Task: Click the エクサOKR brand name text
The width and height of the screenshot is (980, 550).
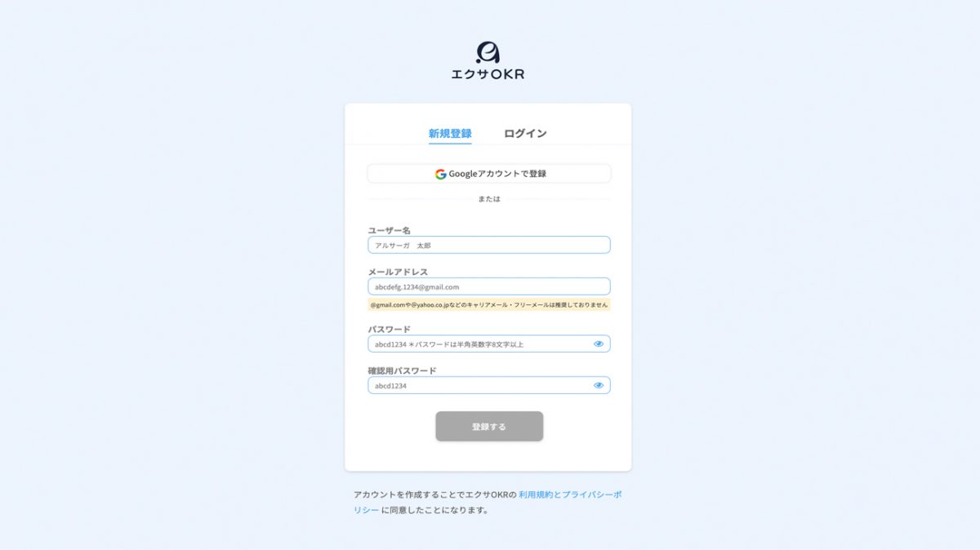Action: point(488,74)
